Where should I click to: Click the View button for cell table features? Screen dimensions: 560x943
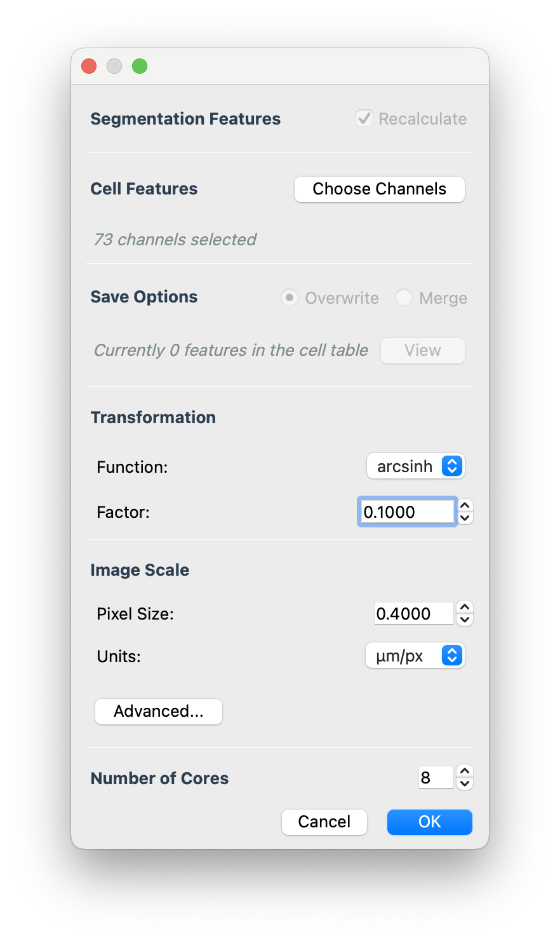[422, 350]
